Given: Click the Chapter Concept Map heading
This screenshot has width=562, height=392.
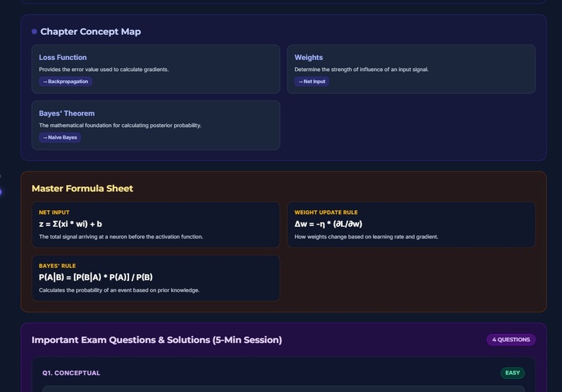Looking at the screenshot, I should (x=91, y=31).
